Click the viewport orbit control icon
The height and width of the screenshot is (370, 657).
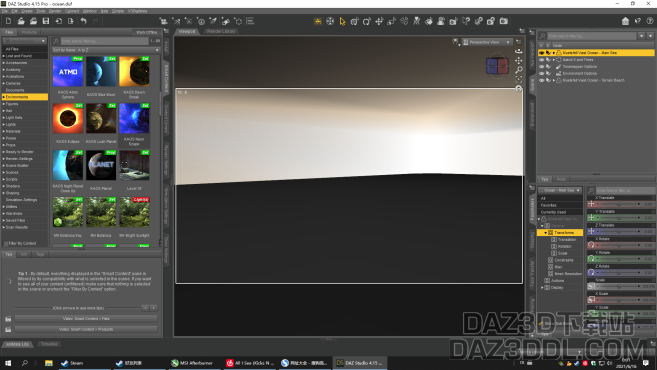pyautogui.click(x=518, y=51)
